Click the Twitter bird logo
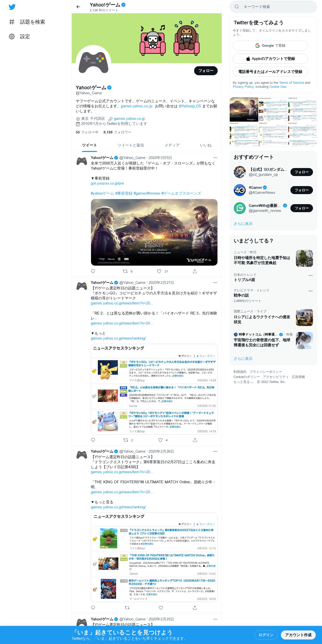This screenshot has width=322, height=644. [12, 7]
